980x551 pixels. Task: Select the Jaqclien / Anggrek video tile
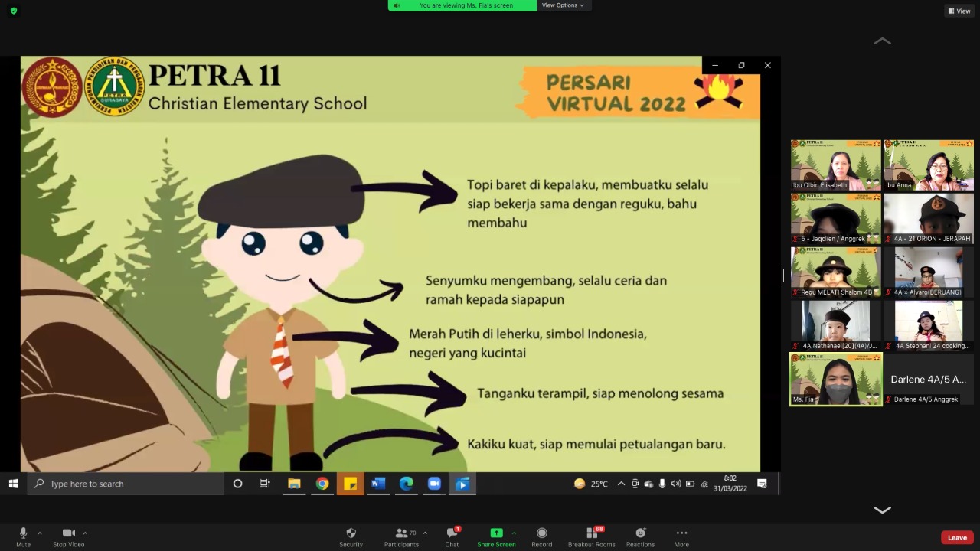point(836,218)
